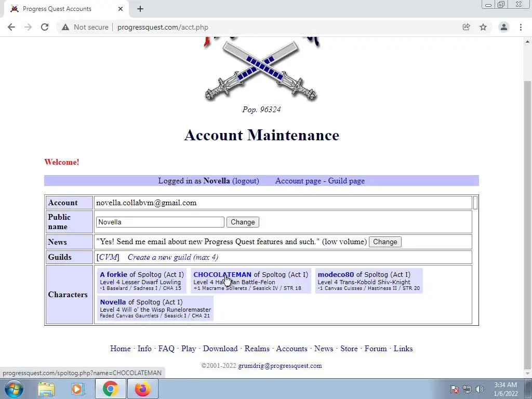The height and width of the screenshot is (399, 532).
Task: Open the Chrome profile icon
Action: pyautogui.click(x=504, y=27)
